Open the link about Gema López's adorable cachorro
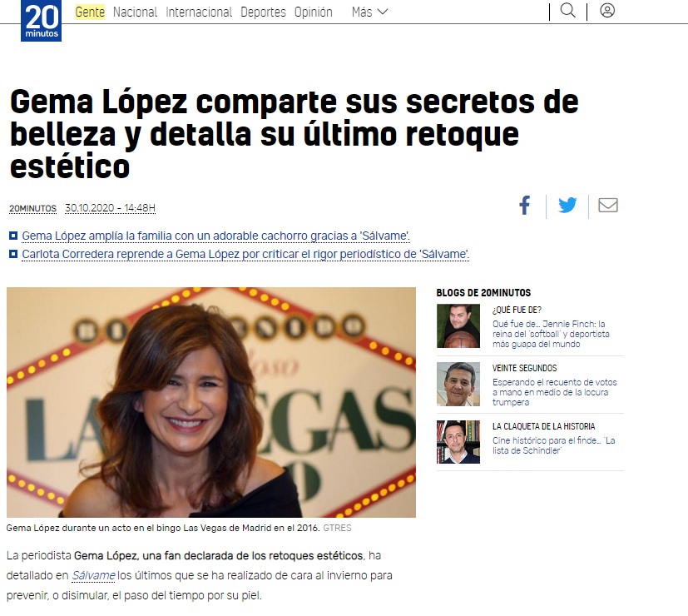 tap(215, 236)
